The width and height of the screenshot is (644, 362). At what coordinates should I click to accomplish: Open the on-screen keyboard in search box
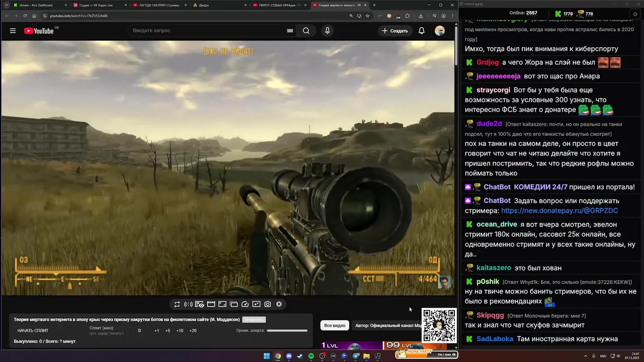coord(290,31)
